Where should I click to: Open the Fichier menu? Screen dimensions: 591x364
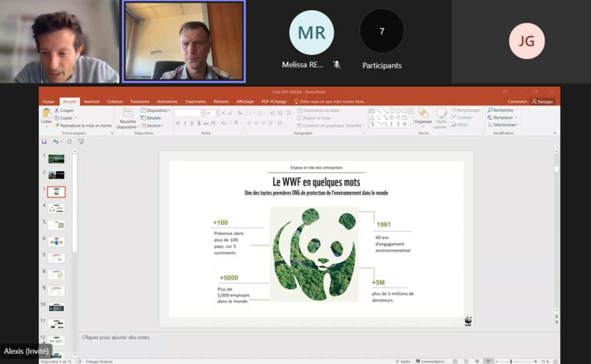48,102
